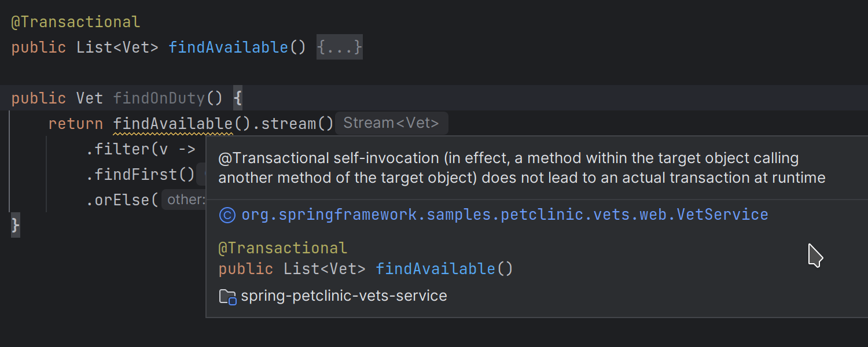868x347 pixels.
Task: Click the 'other:' parameter inlay hint
Action: [x=184, y=200]
